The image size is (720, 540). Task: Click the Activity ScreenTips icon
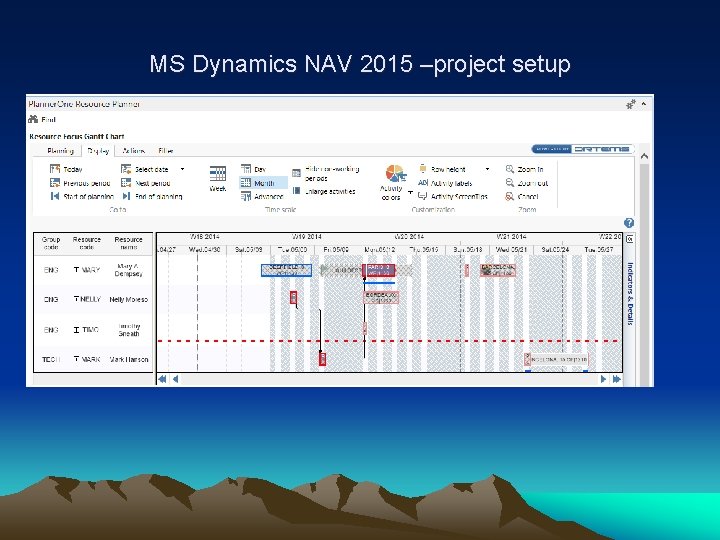(x=423, y=196)
